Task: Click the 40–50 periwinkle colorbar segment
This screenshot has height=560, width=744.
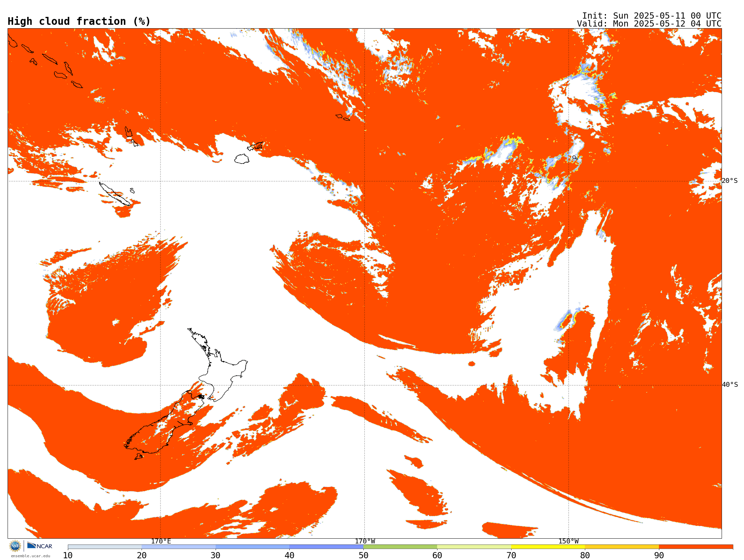Action: coord(327,547)
